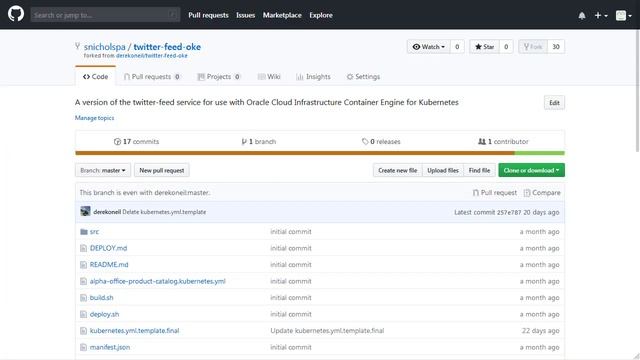
Task: View the 1 contributor page
Action: (x=503, y=142)
